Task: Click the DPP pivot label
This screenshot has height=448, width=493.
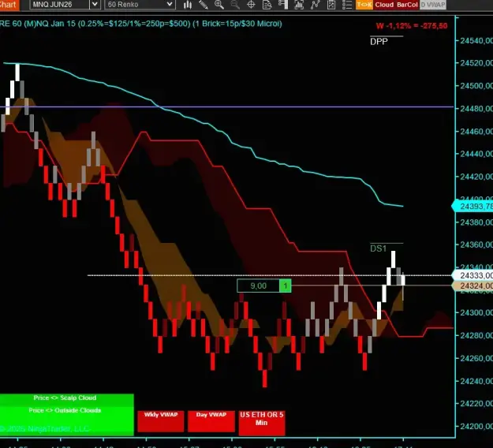Action: coord(379,42)
